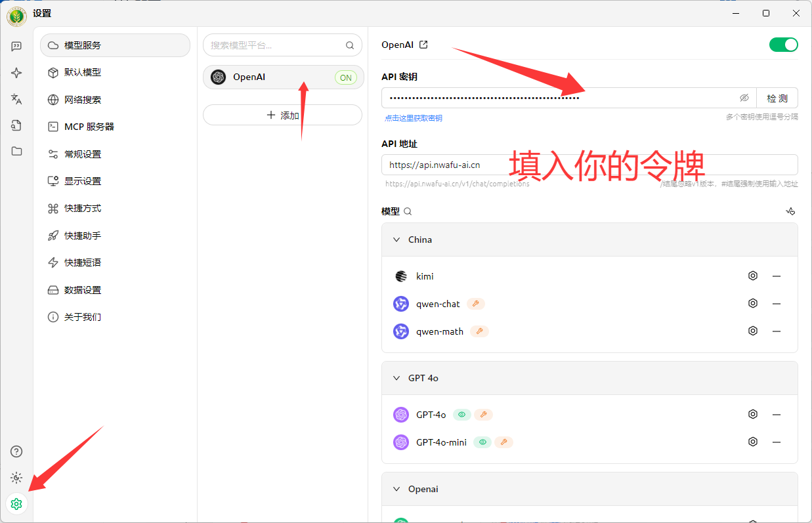Open settings for the qwen-chat model

(x=753, y=304)
